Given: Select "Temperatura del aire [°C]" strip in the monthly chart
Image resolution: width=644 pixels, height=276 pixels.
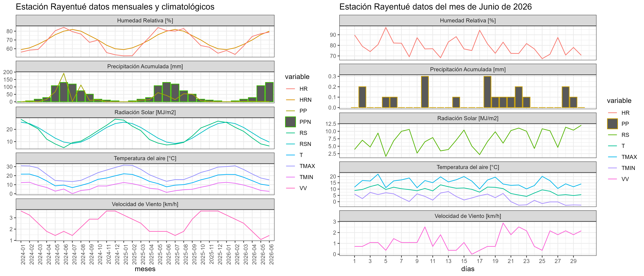Looking at the screenshot, I should (x=145, y=158).
